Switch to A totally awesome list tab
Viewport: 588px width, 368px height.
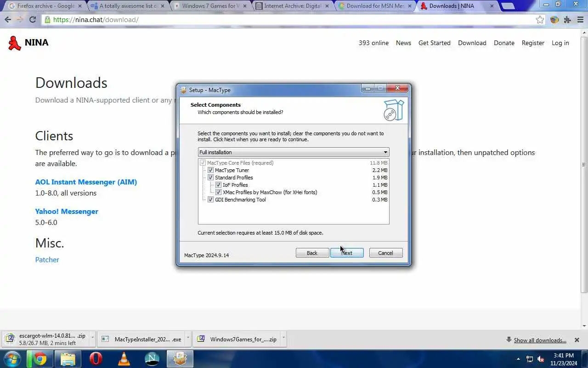pyautogui.click(x=128, y=6)
